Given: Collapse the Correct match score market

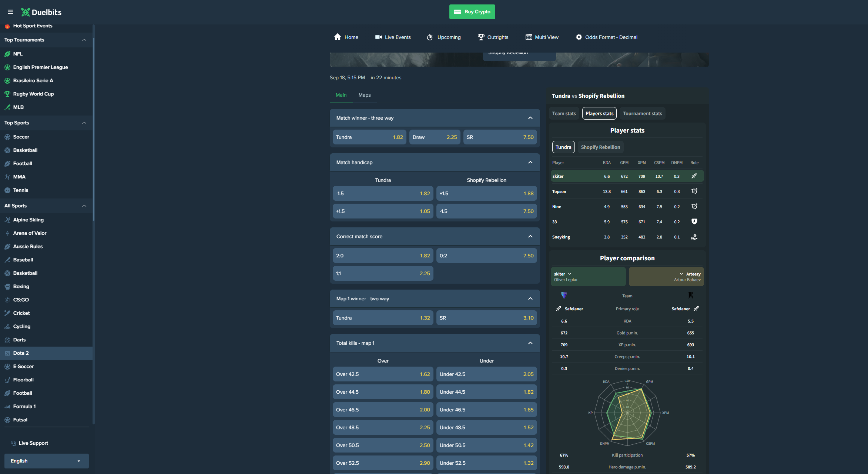Looking at the screenshot, I should point(530,237).
